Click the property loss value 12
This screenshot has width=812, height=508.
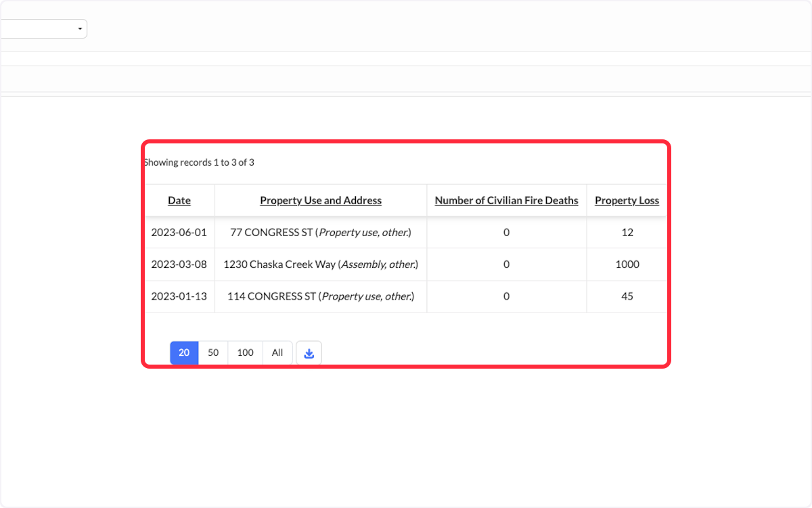[x=627, y=232]
